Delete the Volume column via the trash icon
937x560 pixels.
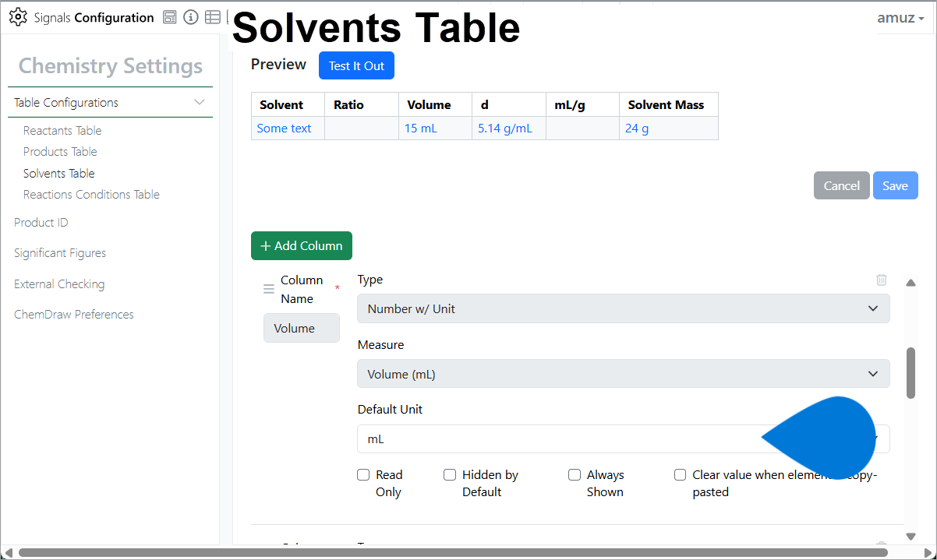tap(881, 280)
